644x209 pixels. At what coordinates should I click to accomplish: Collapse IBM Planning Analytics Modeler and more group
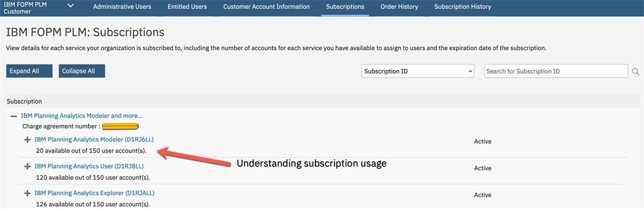click(x=13, y=116)
